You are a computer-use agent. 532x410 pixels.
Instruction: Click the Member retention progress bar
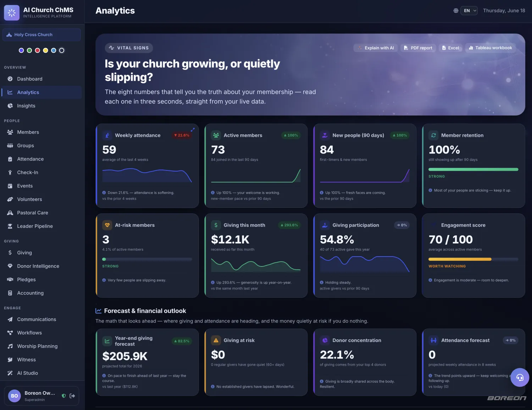[x=473, y=169]
